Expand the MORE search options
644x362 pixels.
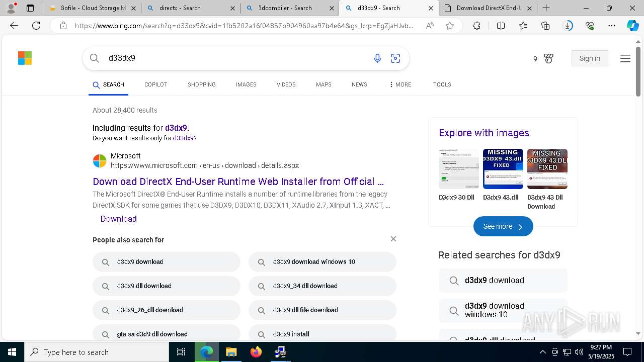pyautogui.click(x=400, y=84)
